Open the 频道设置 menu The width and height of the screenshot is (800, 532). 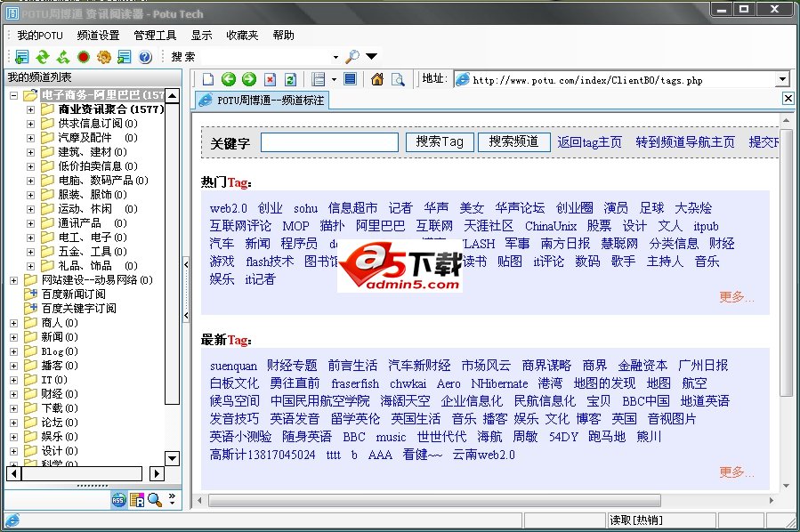98,36
